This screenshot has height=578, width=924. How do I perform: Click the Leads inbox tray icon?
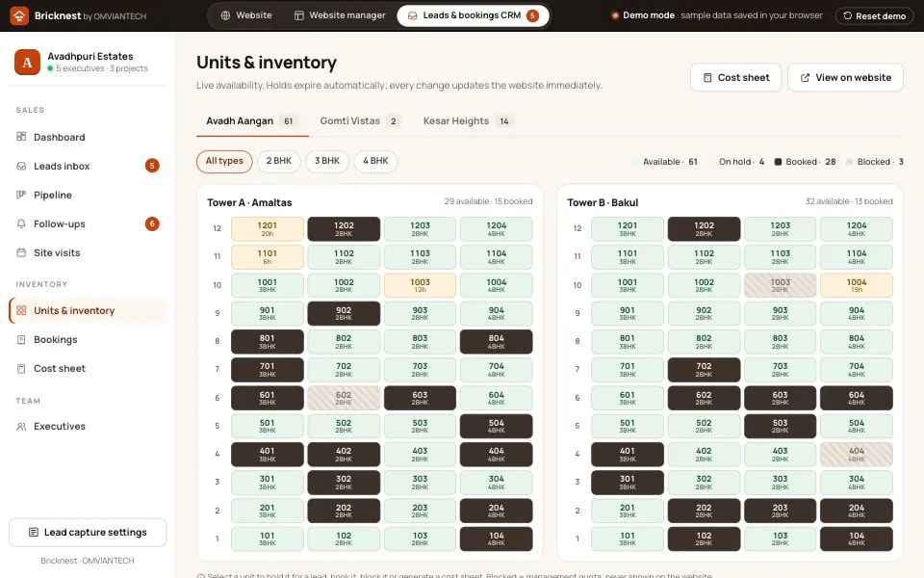pyautogui.click(x=21, y=166)
